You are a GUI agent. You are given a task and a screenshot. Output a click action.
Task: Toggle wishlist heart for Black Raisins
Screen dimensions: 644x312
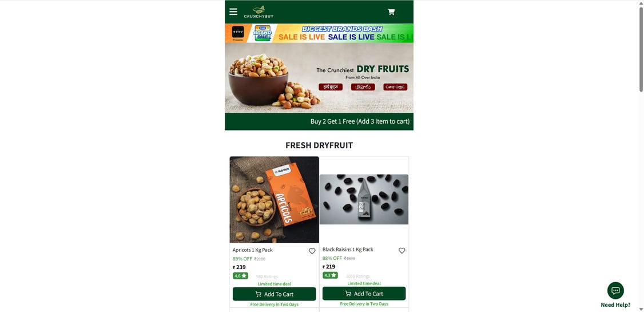[401, 250]
